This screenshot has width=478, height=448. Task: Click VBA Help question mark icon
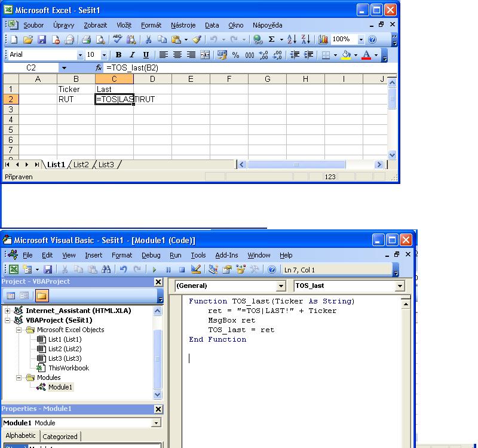[x=272, y=269]
